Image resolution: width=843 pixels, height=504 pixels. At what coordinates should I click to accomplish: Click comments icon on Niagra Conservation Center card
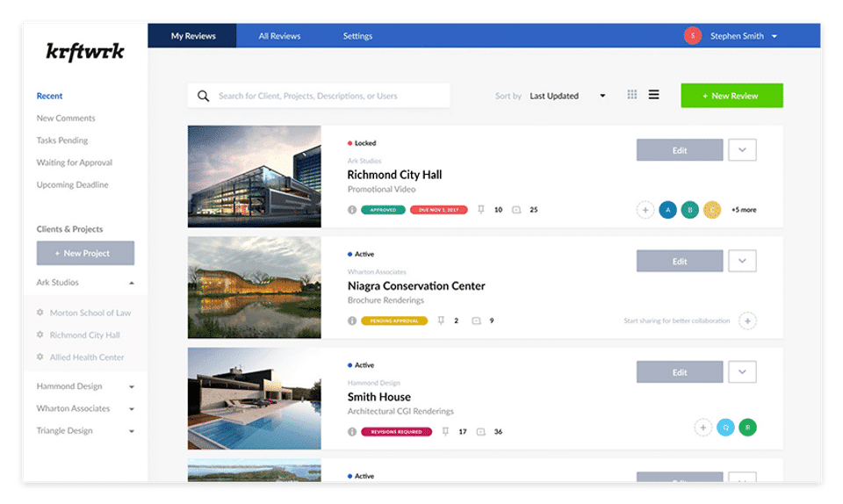(x=476, y=320)
